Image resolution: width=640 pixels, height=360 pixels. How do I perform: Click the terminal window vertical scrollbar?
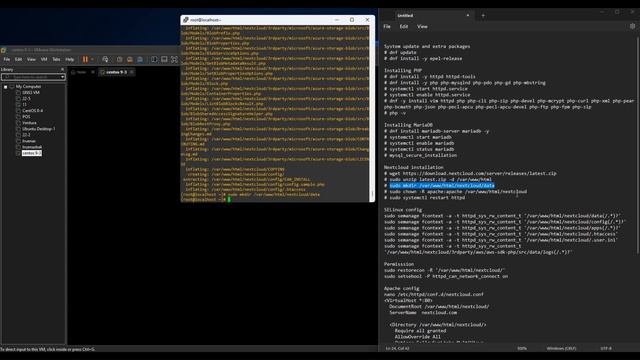point(372,113)
